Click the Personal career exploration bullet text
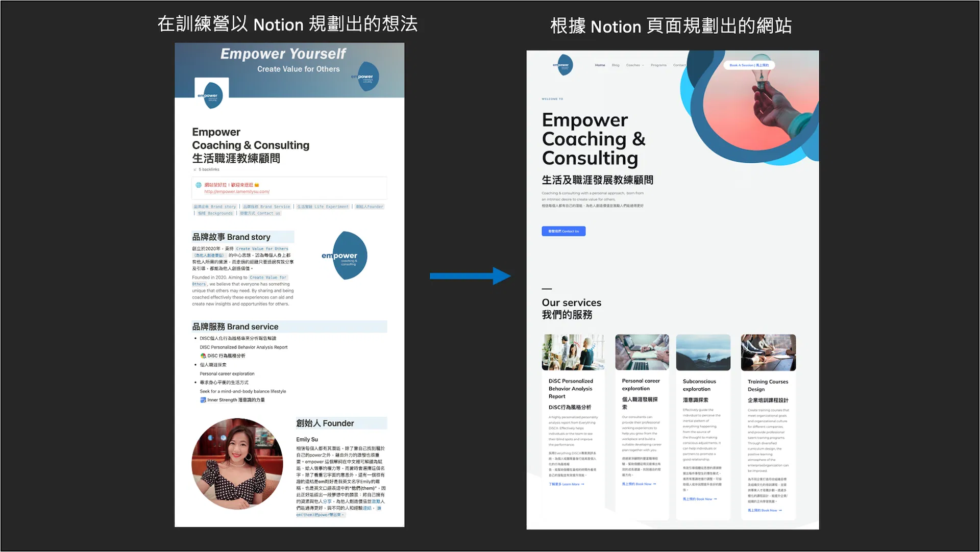 pos(227,374)
